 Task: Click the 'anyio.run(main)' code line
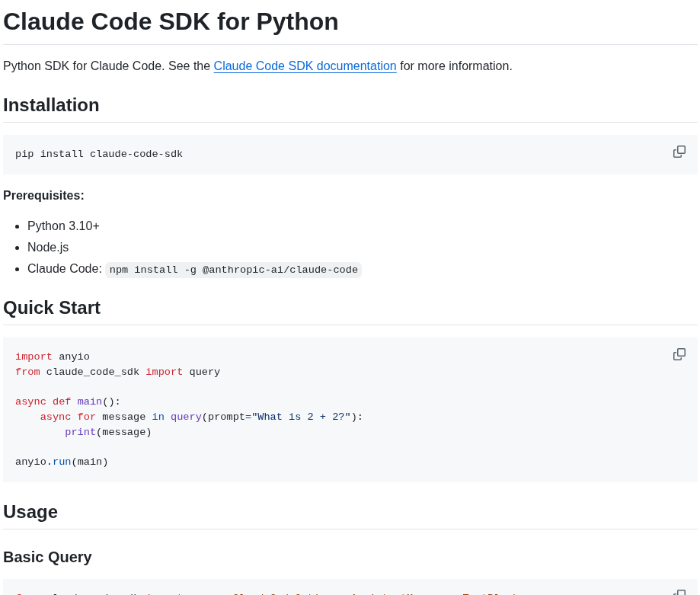pyautogui.click(x=62, y=462)
